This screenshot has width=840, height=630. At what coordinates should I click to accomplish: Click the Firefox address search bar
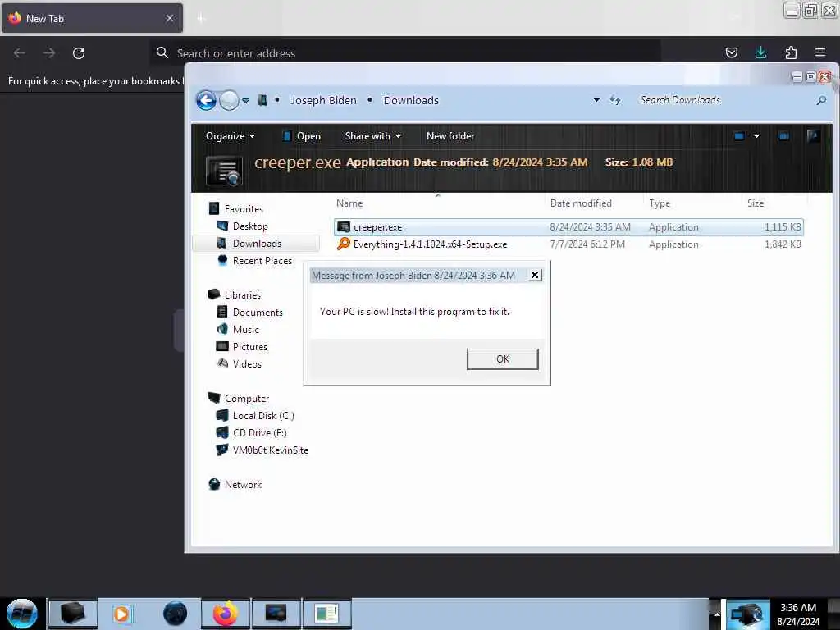click(405, 53)
